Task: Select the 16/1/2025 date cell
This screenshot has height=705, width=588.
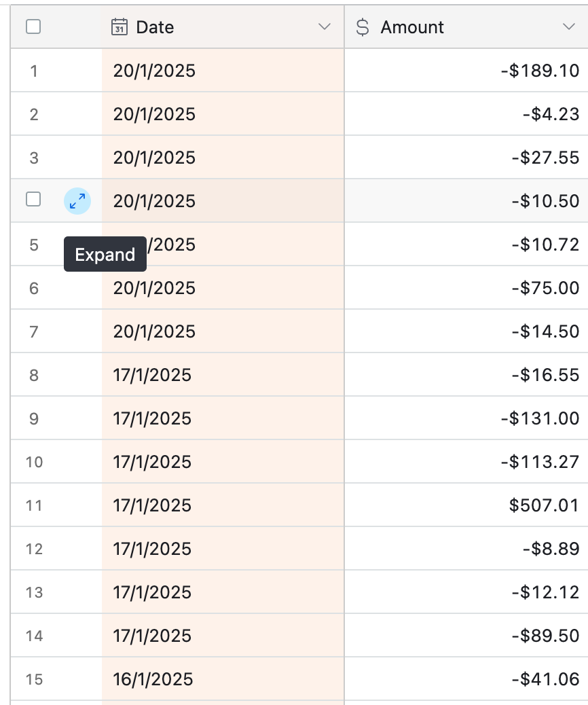Action: pos(223,679)
